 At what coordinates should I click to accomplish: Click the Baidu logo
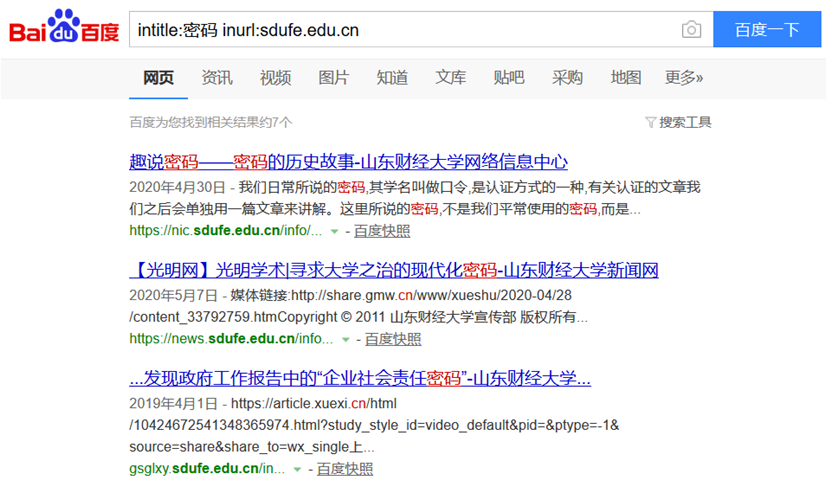[64, 29]
